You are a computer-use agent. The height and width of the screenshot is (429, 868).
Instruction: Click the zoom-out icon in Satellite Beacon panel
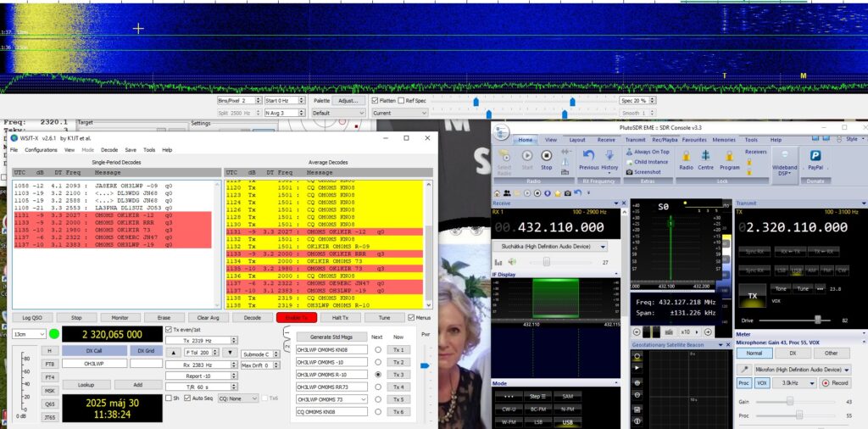[x=637, y=395]
